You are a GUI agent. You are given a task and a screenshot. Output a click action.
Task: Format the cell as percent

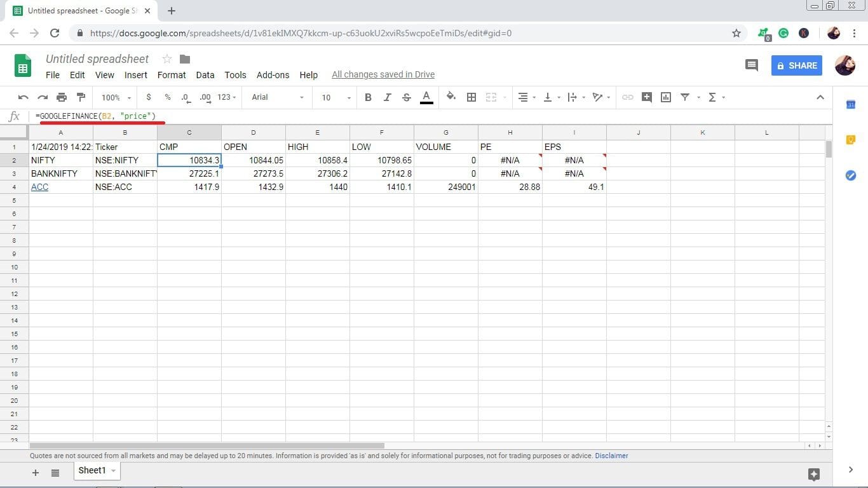pyautogui.click(x=168, y=97)
